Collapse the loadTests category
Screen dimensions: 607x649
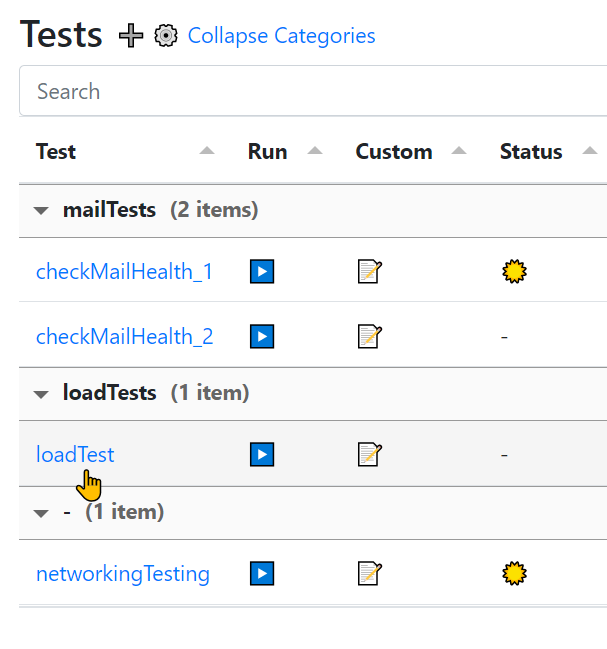point(41,394)
